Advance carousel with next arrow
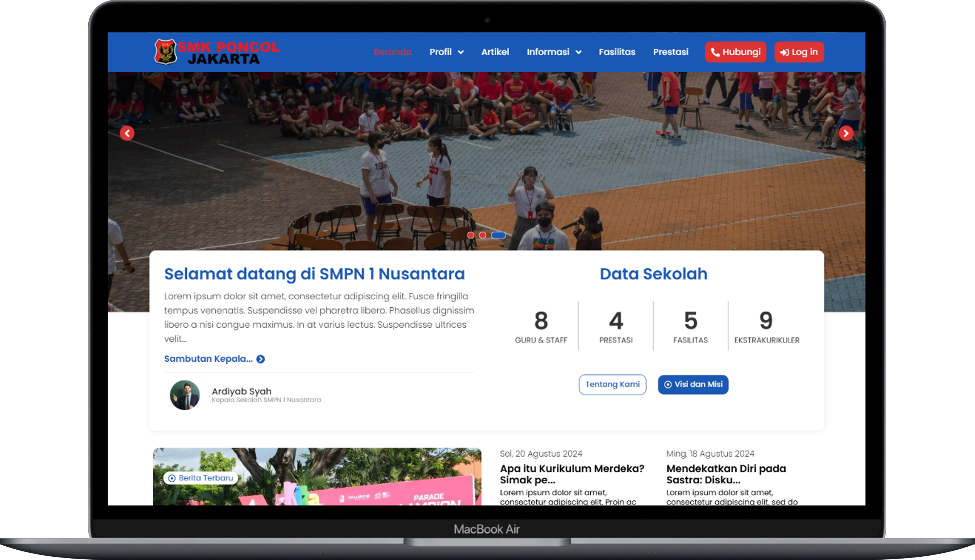Viewport: 975px width, 560px height. (846, 134)
